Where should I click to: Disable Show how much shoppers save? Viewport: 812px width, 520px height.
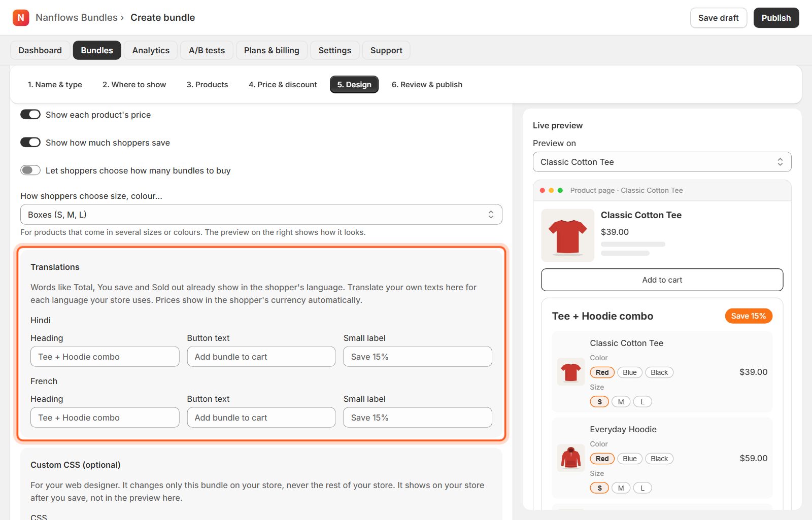pos(30,143)
